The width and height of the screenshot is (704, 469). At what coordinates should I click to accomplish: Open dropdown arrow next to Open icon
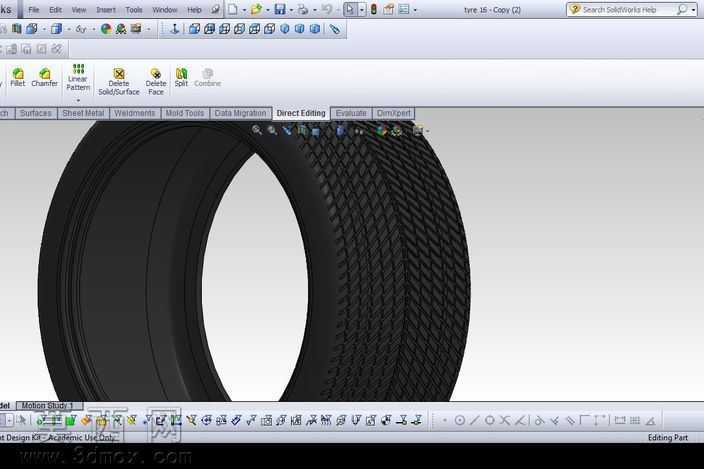click(268, 10)
